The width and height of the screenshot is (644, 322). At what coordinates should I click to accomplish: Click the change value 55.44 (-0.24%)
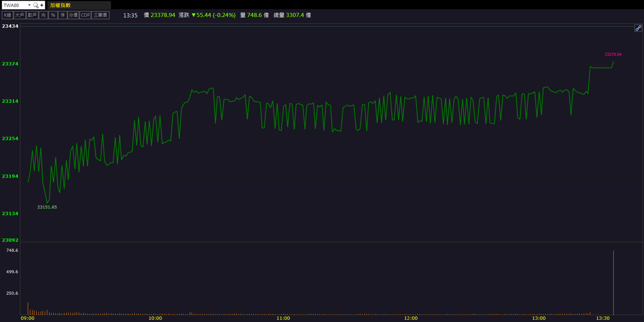coord(213,15)
